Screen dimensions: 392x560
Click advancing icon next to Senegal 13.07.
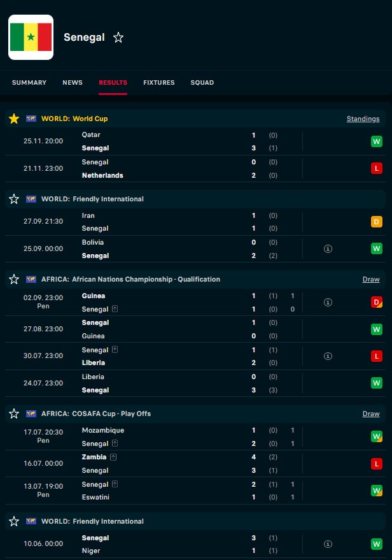coord(115,484)
